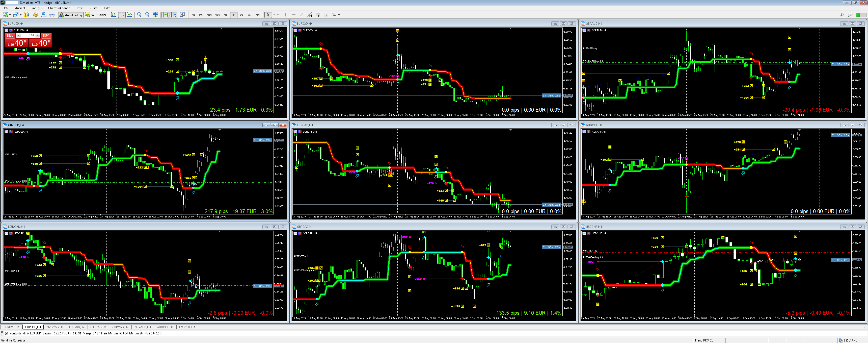
Task: Activate the USDCHF,H4 chart window title
Action: pos(594,227)
